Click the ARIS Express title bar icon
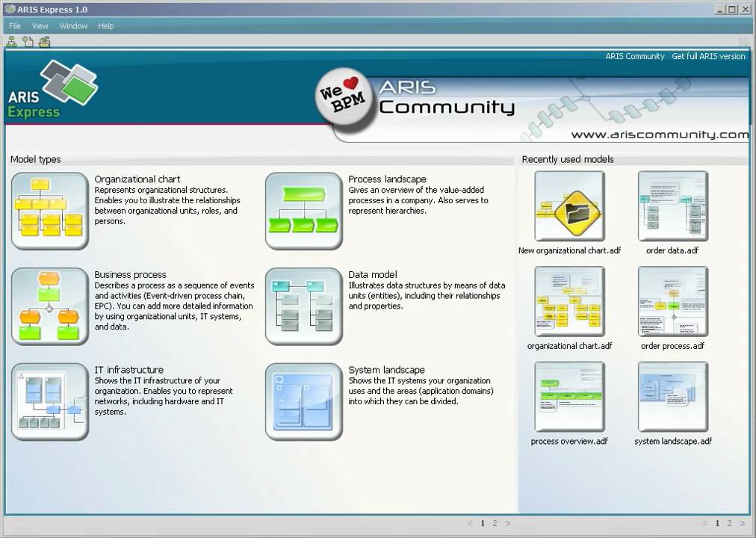Screen dimensions: 756x538 click(x=10, y=9)
